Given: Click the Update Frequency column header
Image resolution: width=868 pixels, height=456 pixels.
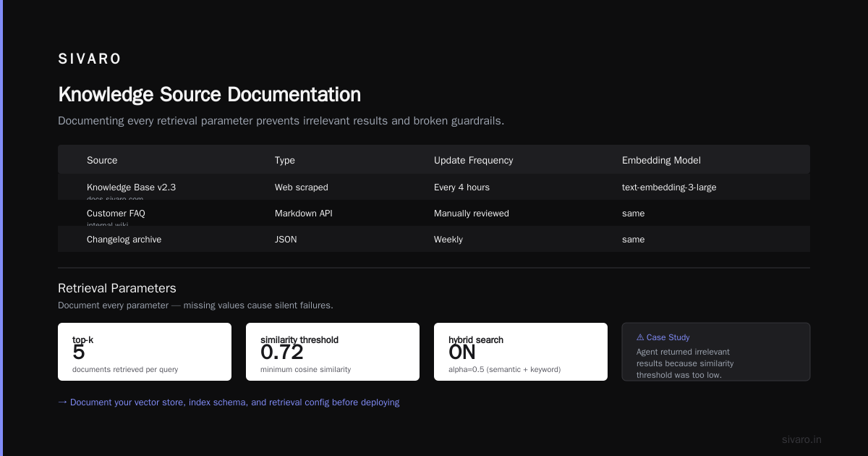Looking at the screenshot, I should 473,160.
